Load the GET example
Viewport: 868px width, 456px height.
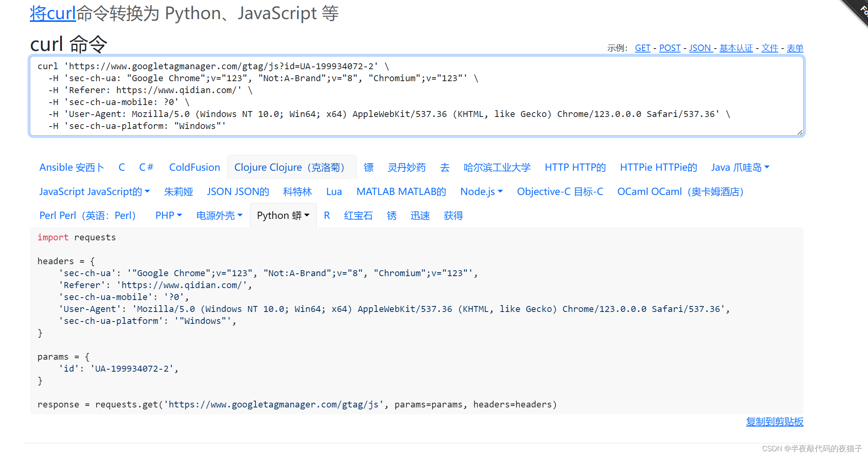click(642, 48)
